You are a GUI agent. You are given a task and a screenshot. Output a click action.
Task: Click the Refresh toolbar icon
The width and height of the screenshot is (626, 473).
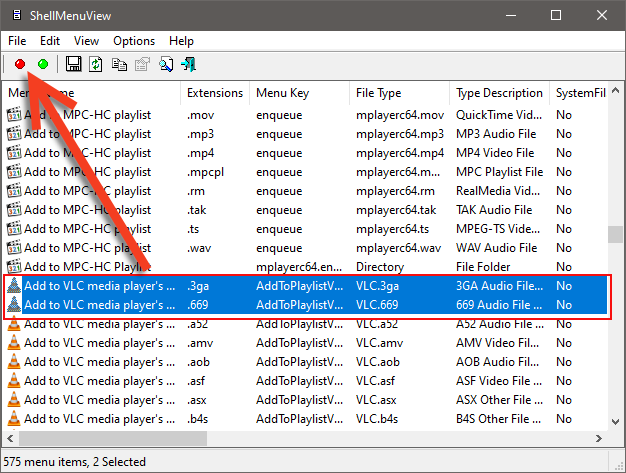[x=95, y=64]
